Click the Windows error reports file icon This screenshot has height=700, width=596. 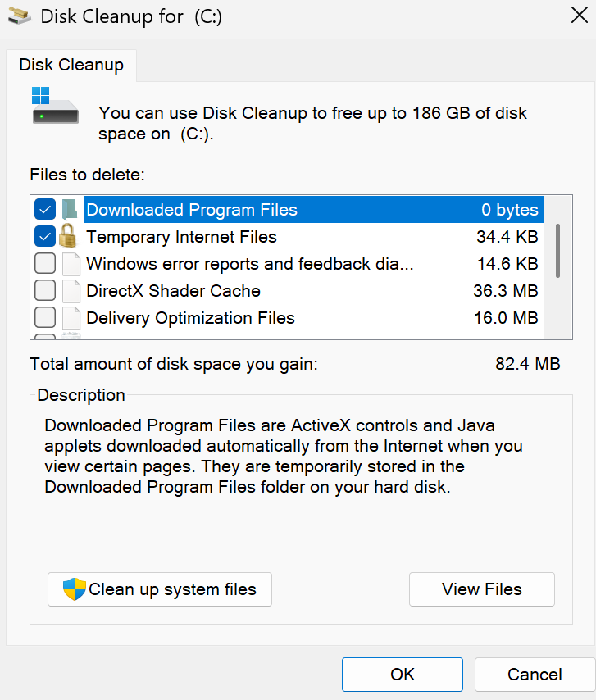click(71, 264)
